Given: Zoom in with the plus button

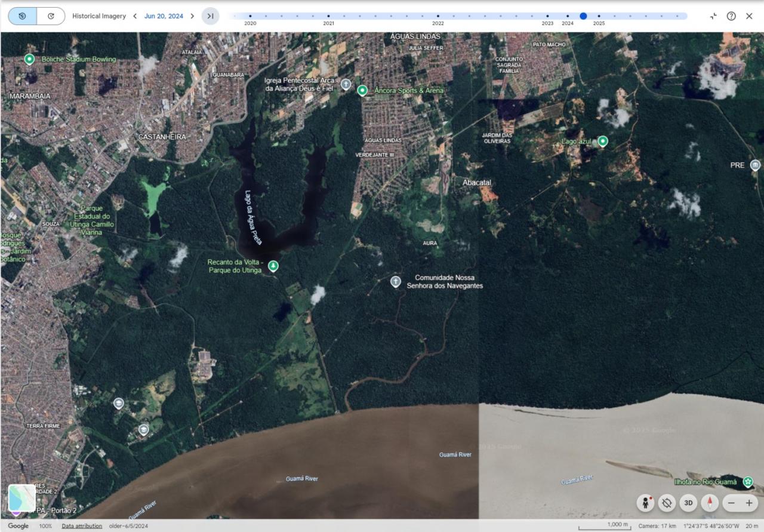Looking at the screenshot, I should [x=749, y=503].
